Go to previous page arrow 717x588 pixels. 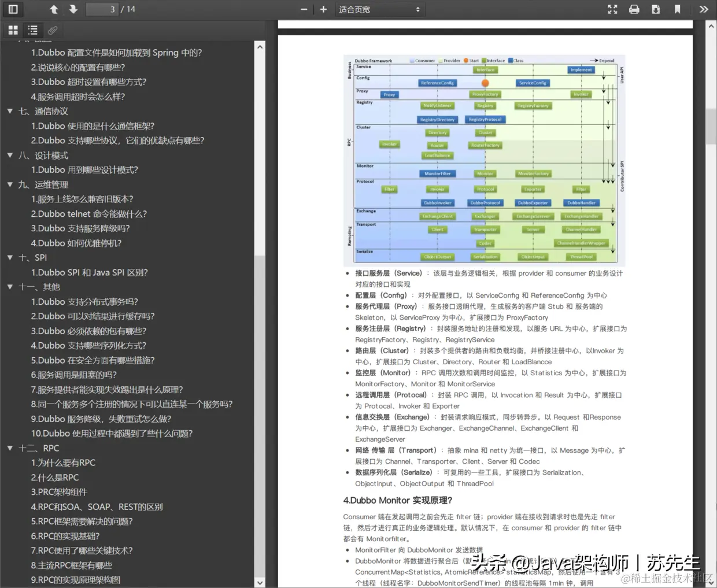point(54,9)
